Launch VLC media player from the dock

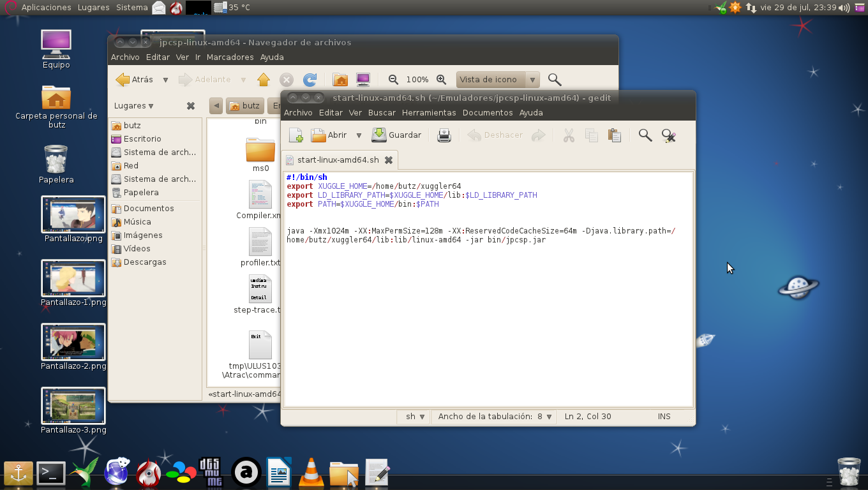[x=311, y=473]
